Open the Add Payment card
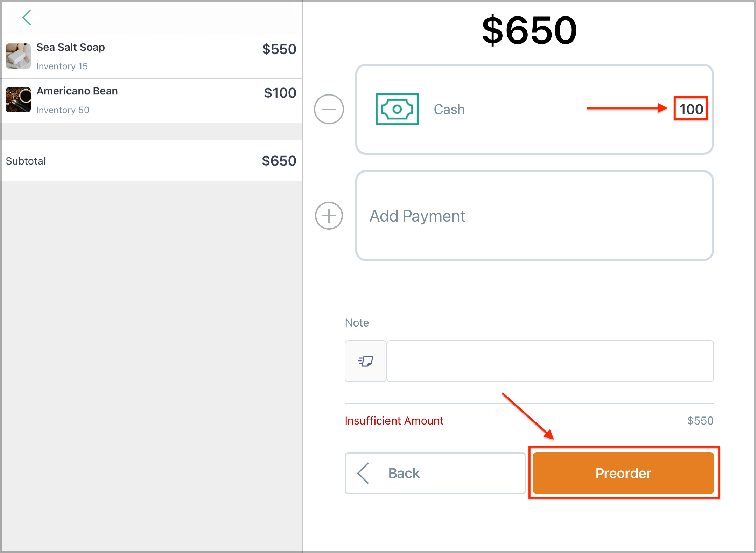The width and height of the screenshot is (756, 553). click(534, 216)
